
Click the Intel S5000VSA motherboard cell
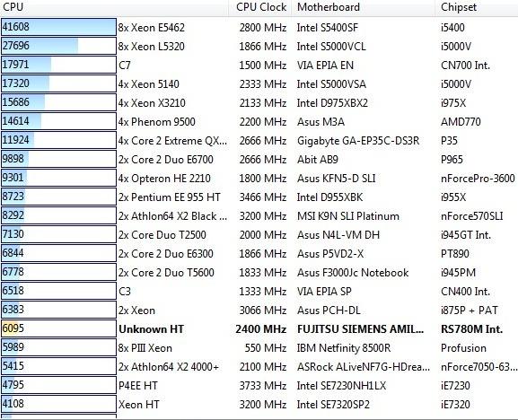pos(331,83)
